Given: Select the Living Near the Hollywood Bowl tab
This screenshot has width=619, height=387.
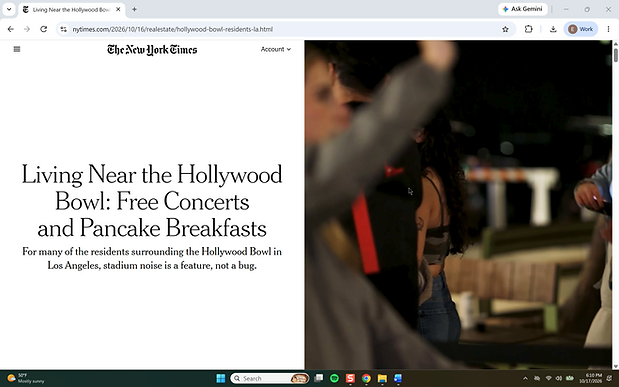Looking at the screenshot, I should 72,9.
